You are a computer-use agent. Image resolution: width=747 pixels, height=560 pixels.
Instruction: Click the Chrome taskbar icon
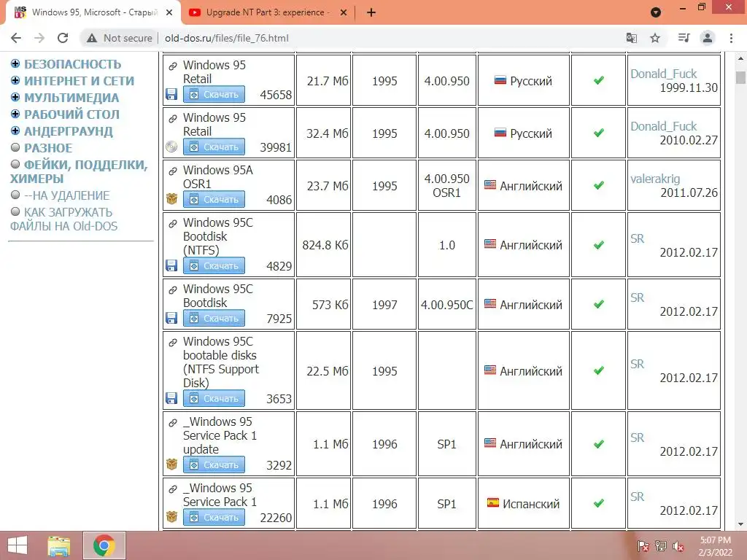[104, 545]
